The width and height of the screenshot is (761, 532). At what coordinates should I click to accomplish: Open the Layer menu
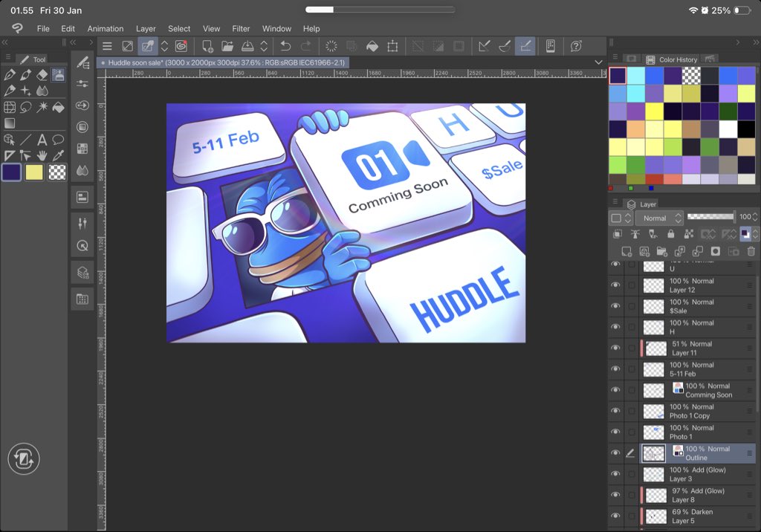point(146,29)
